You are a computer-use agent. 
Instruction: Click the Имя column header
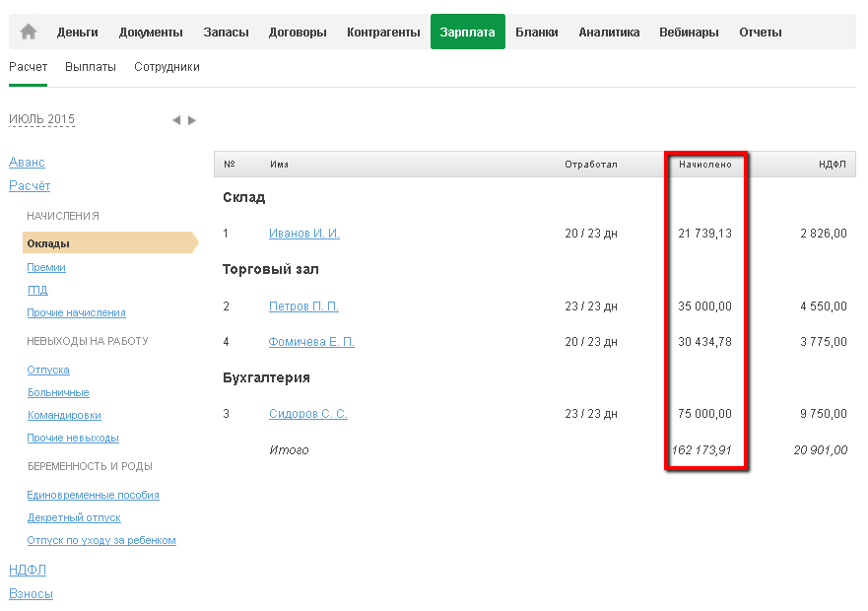click(279, 165)
